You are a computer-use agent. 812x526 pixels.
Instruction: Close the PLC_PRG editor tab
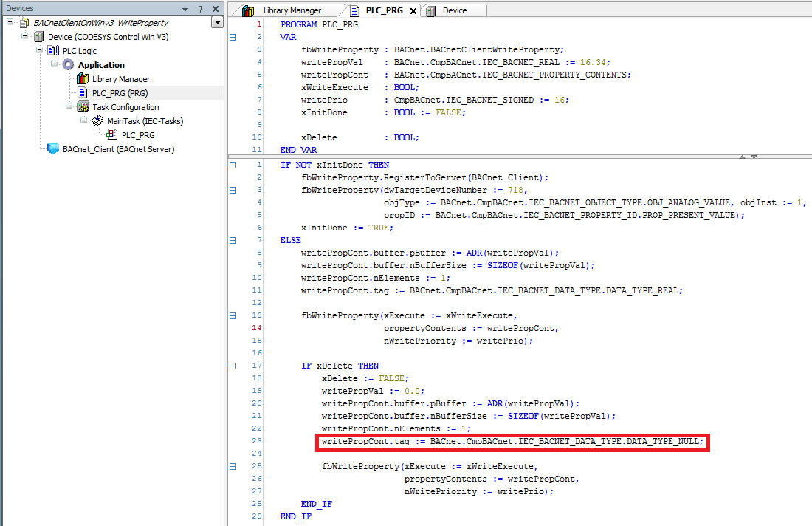coord(413,11)
